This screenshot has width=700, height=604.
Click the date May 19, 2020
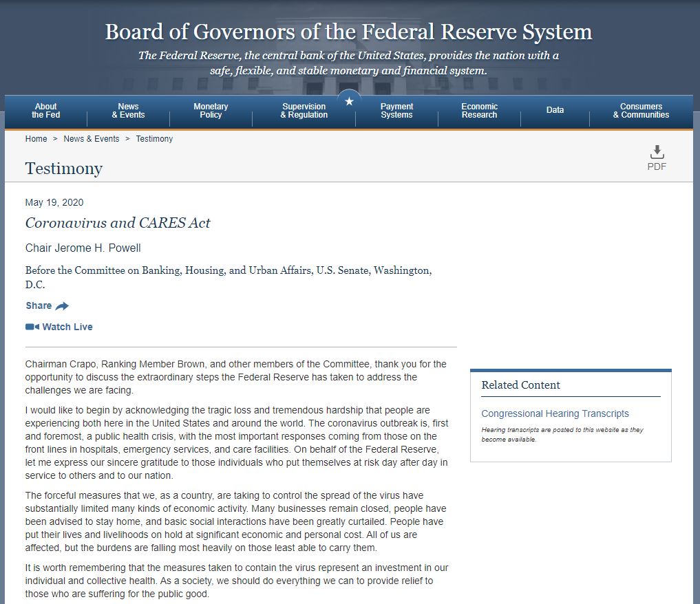(x=54, y=202)
